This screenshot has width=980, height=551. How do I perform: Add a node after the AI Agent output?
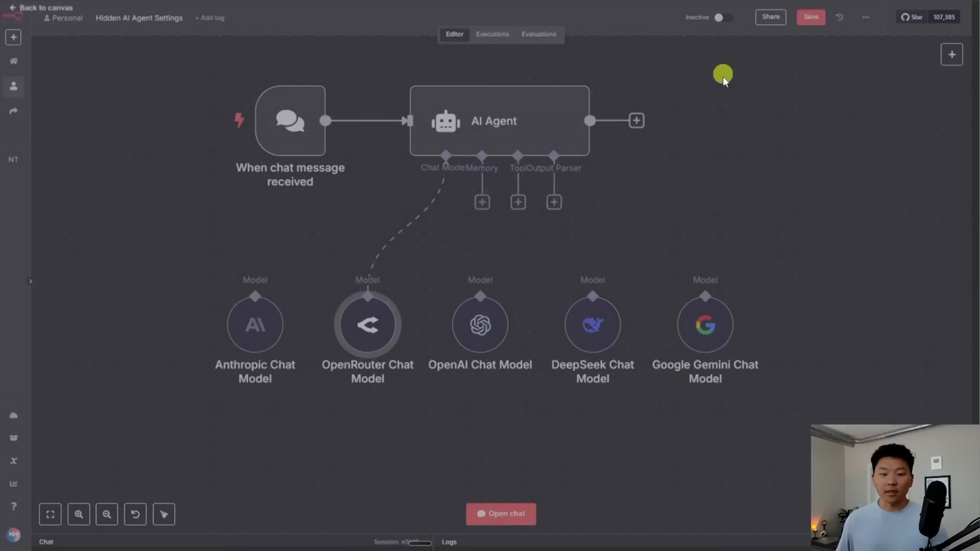tap(637, 120)
